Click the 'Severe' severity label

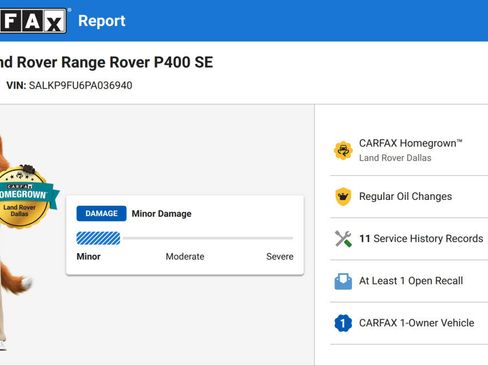coord(280,256)
